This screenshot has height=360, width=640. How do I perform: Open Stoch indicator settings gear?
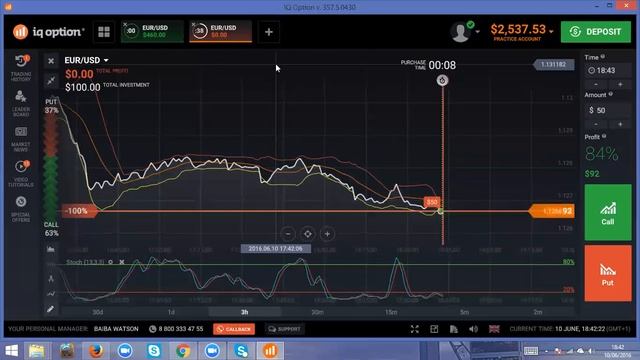tap(111, 262)
